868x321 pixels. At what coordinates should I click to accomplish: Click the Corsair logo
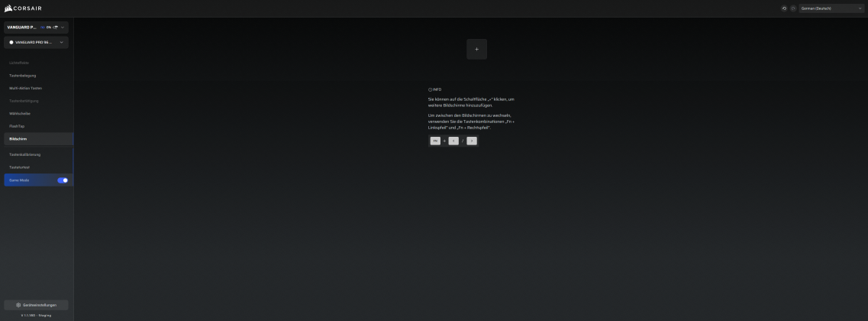click(x=23, y=8)
